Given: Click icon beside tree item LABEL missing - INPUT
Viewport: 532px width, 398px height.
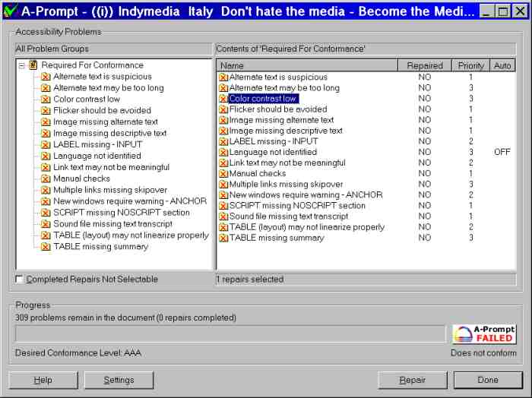Looking at the screenshot, I should pyautogui.click(x=46, y=145).
